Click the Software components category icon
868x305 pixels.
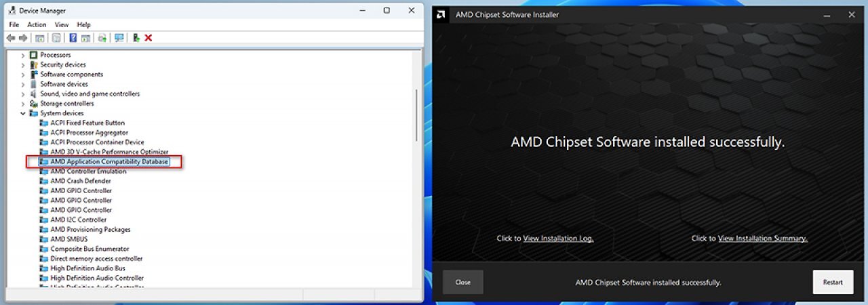(33, 75)
